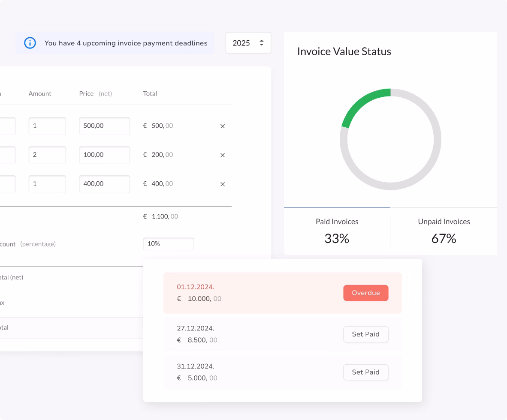Remove the 500,00 line item row

[x=222, y=126]
